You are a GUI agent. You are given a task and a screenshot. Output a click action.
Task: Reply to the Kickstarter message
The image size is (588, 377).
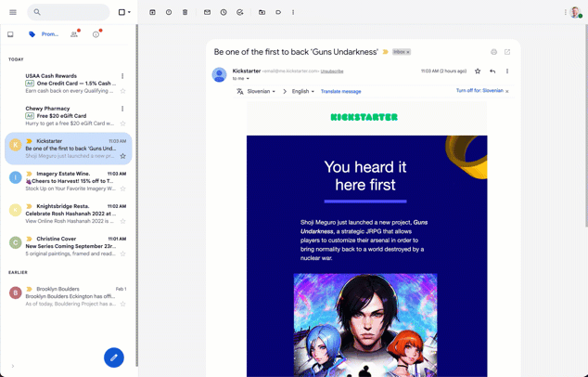pos(492,71)
